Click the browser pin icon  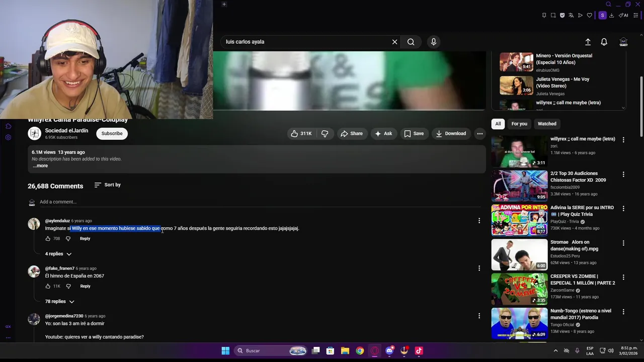tap(544, 16)
